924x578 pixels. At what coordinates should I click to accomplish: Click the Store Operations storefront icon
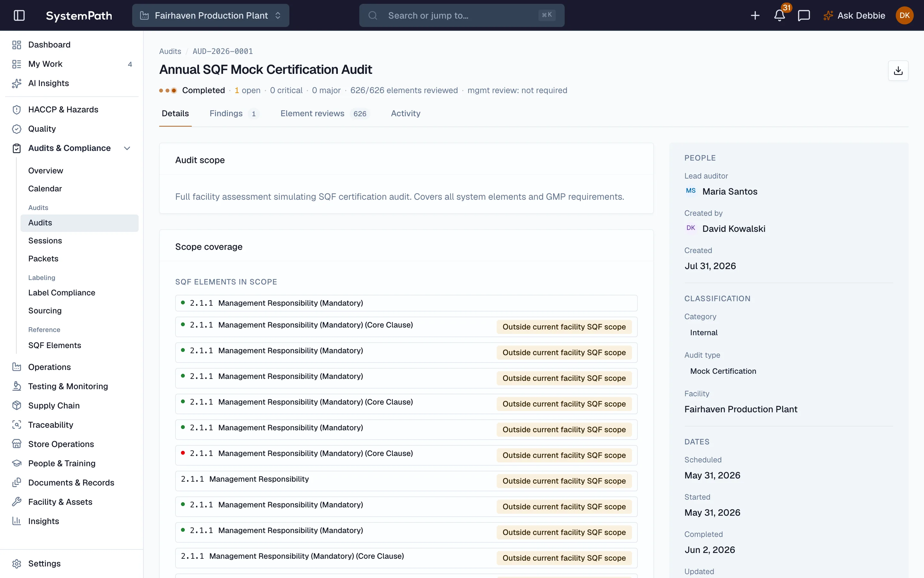pos(16,444)
